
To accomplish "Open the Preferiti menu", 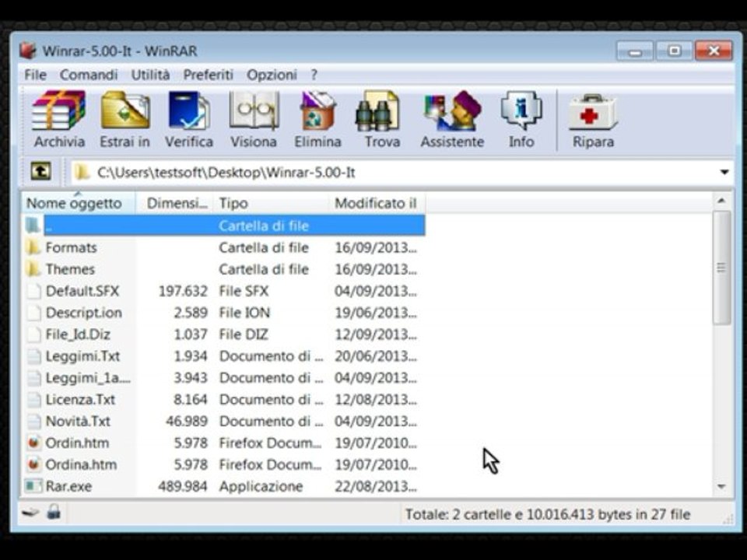I will click(x=209, y=75).
